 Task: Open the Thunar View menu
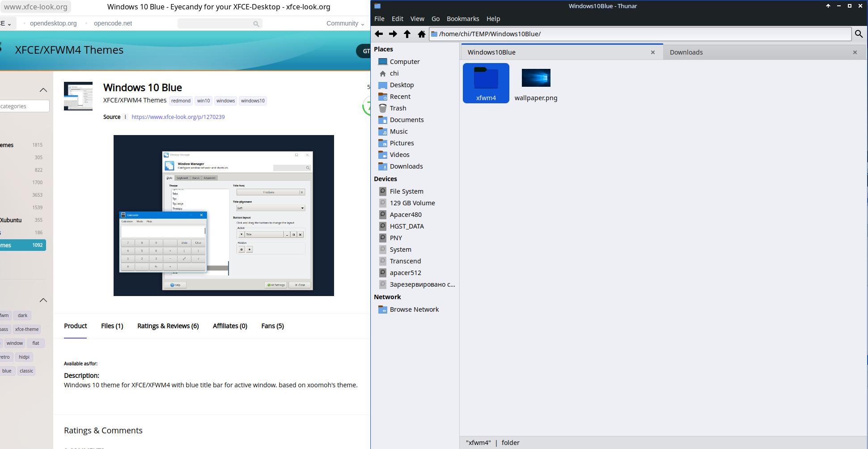417,19
